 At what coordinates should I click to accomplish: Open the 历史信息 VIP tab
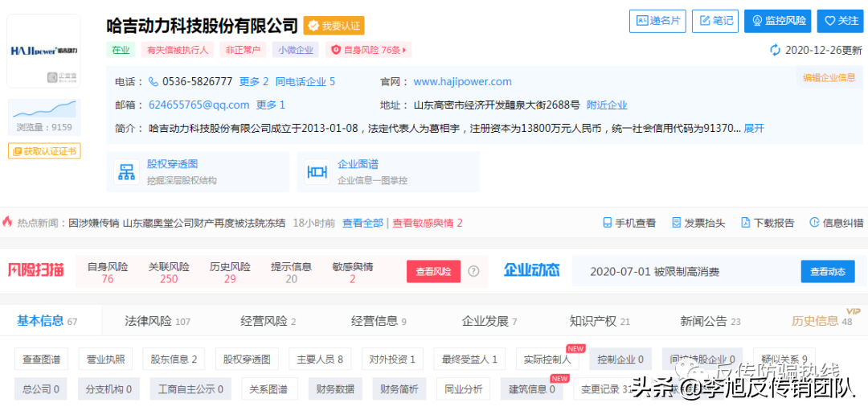pos(822,321)
